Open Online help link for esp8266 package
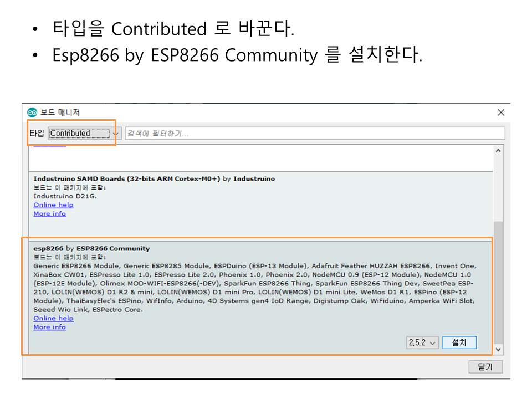 (53, 318)
